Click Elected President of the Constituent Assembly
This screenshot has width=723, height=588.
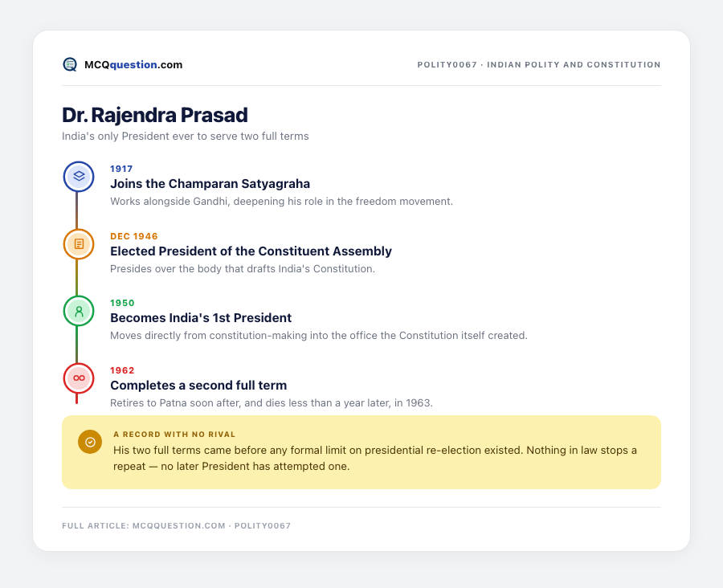251,251
